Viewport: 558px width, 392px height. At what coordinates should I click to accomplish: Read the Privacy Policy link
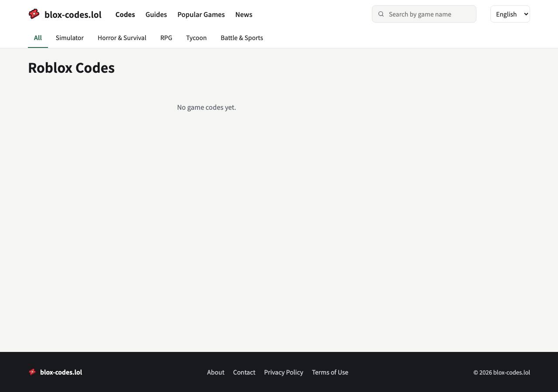click(x=284, y=372)
